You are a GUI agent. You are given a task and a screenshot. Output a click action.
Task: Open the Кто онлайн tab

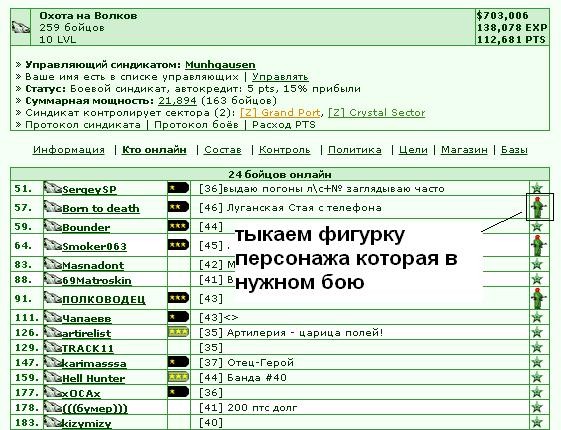tap(154, 150)
